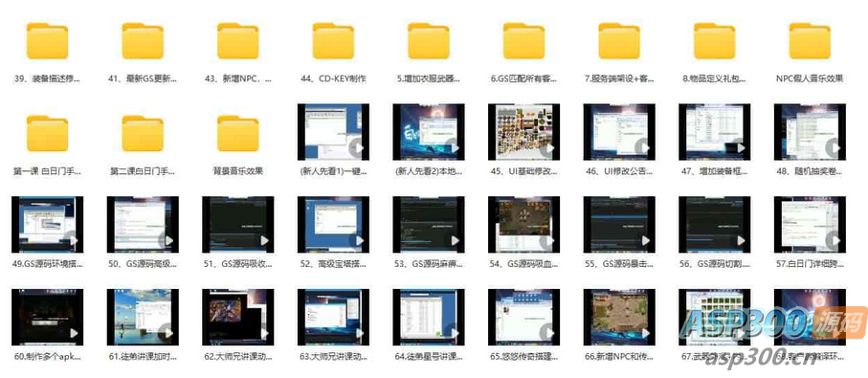Click the label text "NPC假人音乐效果"
Viewport: 868px width, 378px height.
click(810, 78)
